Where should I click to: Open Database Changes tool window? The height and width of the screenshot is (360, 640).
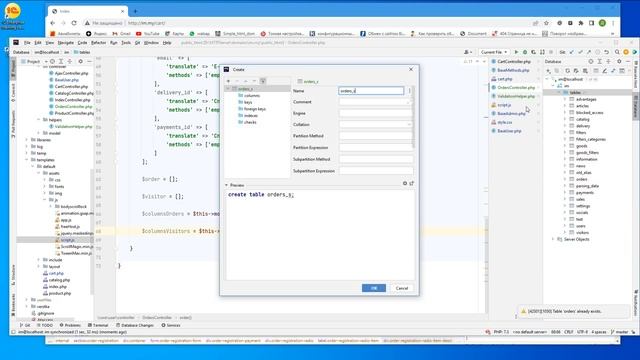[x=135, y=325]
